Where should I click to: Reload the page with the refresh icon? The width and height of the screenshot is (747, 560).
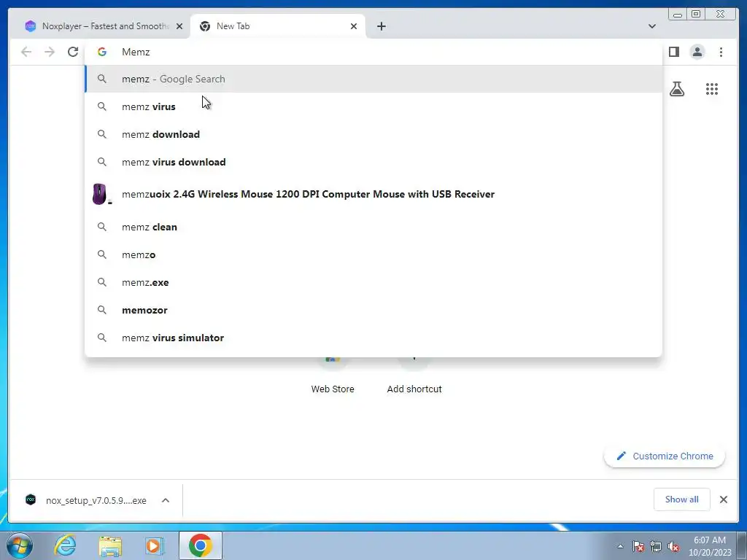point(73,52)
